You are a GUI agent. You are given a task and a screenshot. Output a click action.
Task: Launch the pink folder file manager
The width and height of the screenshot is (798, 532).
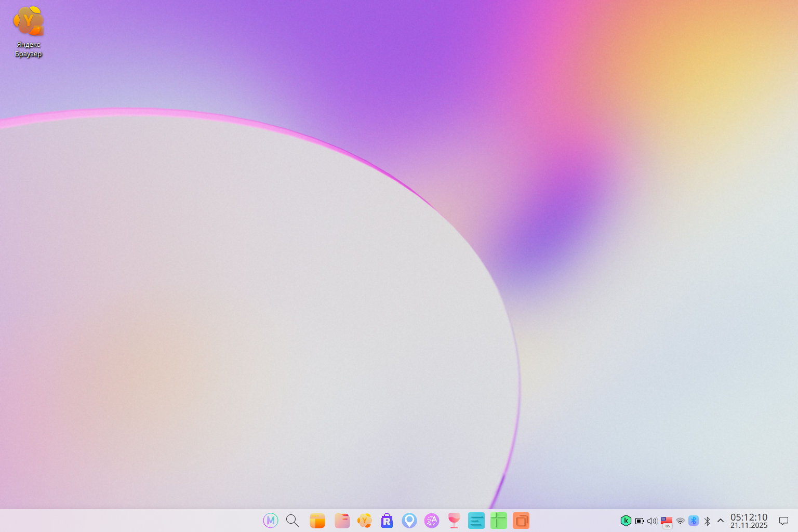pyautogui.click(x=342, y=520)
